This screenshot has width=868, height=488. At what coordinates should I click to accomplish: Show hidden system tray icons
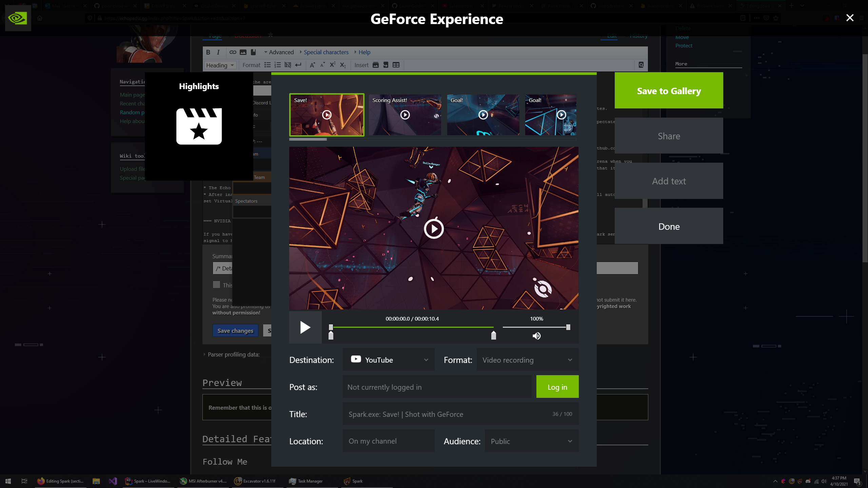tap(775, 481)
